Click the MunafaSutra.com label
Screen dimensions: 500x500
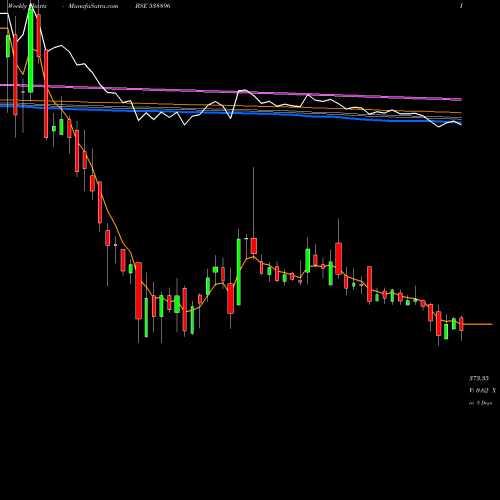pos(93,6)
